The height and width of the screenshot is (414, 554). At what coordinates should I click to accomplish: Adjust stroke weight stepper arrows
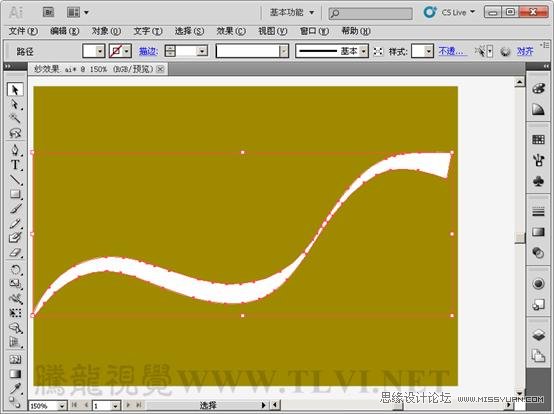click(x=170, y=51)
